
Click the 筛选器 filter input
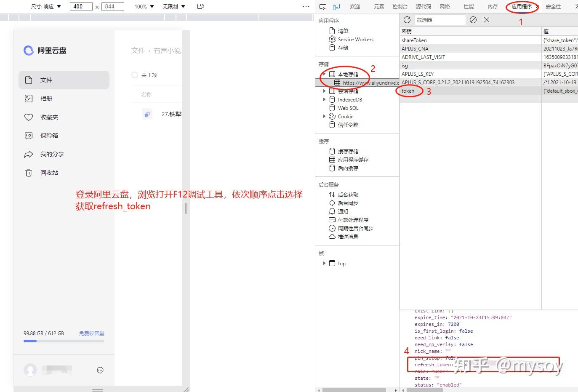click(439, 20)
